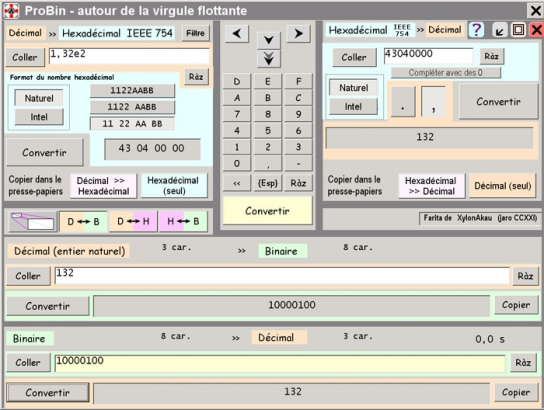Click the keypad Ràz button
This screenshot has width=544, height=410.
298,183
